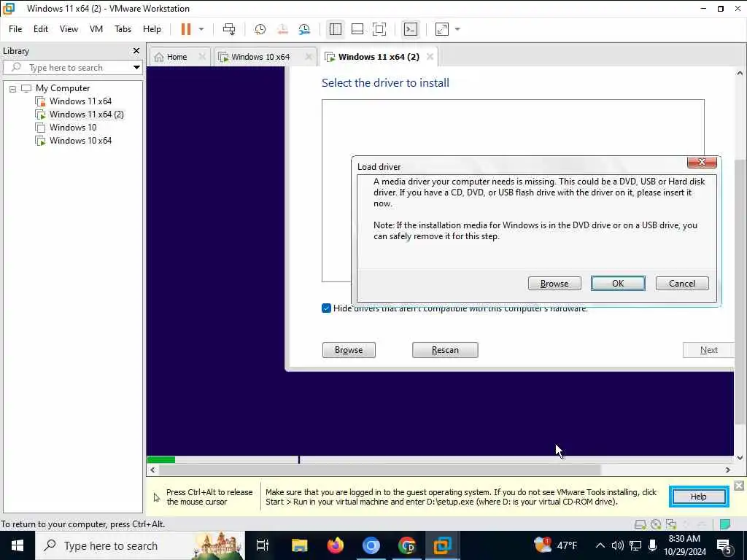Open the VM menu
This screenshot has width=747, height=560.
coord(96,29)
